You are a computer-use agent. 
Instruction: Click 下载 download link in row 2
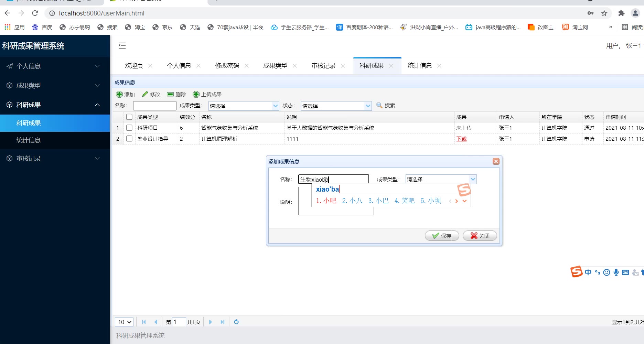coord(461,139)
